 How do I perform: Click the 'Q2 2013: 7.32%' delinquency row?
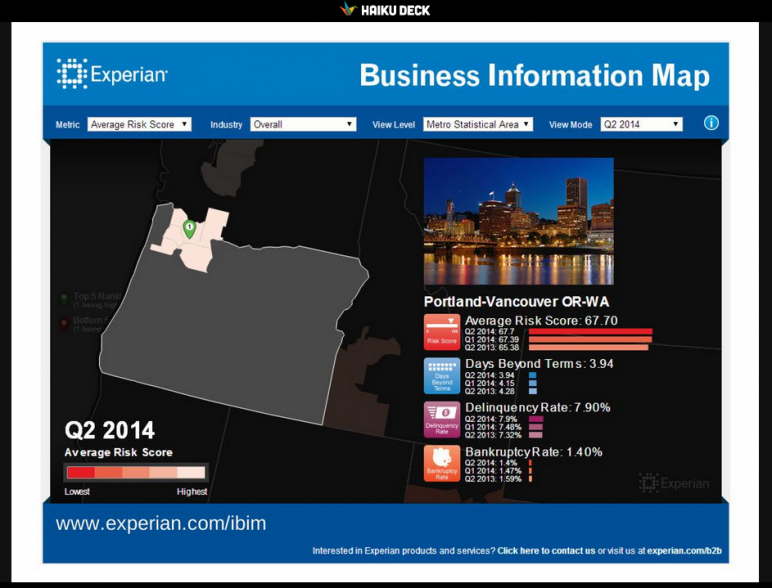click(x=504, y=435)
